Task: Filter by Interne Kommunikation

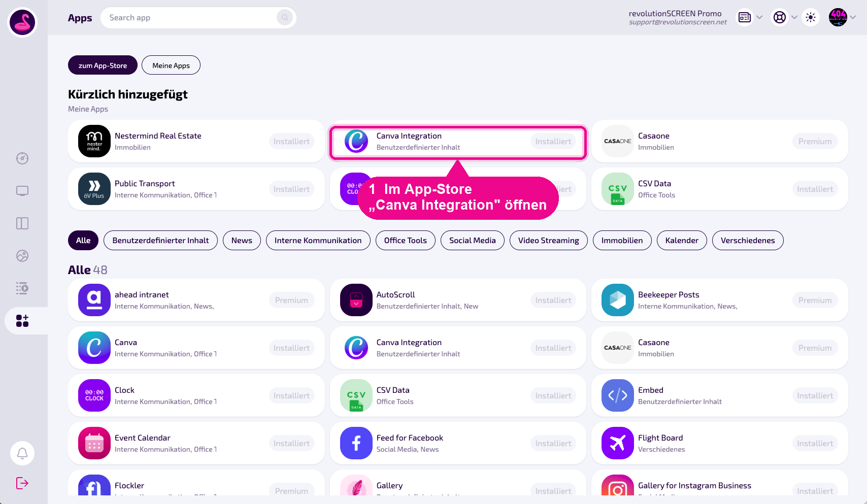Action: pyautogui.click(x=318, y=240)
